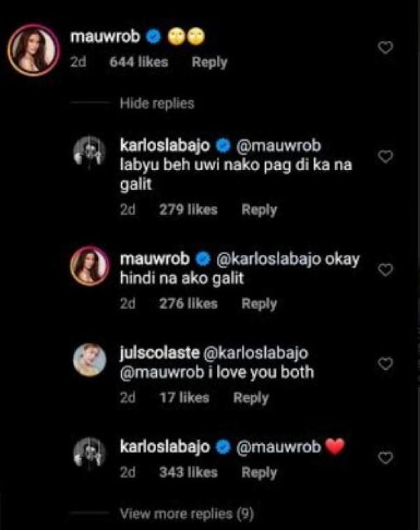
Task: Open karloslabajo's avatar on 'labyu beh' reply
Action: pos(90,155)
